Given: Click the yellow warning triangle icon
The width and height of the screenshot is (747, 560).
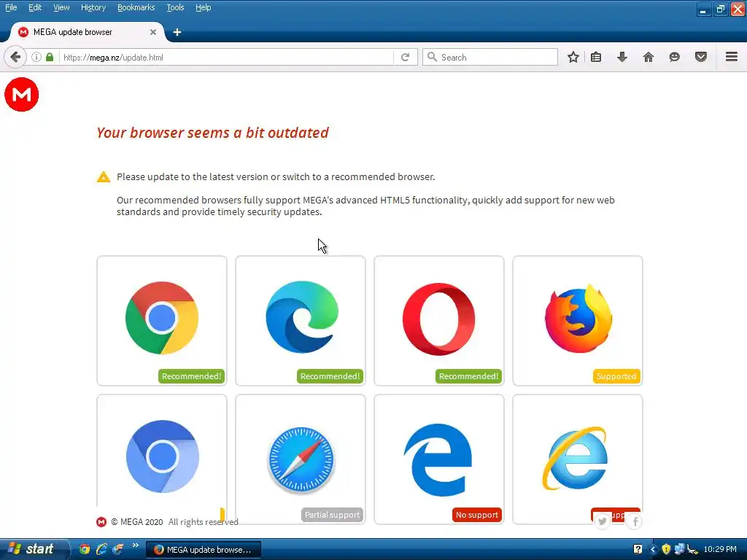Looking at the screenshot, I should [x=104, y=177].
